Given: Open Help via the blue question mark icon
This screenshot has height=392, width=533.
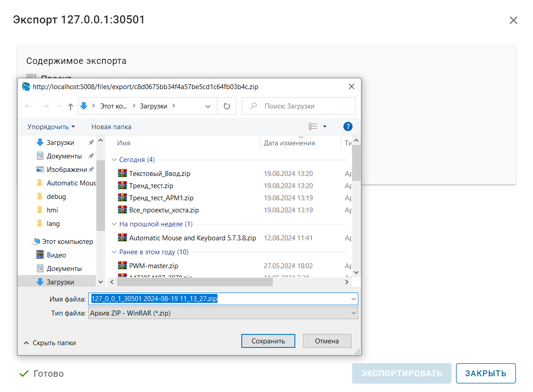Looking at the screenshot, I should point(348,126).
